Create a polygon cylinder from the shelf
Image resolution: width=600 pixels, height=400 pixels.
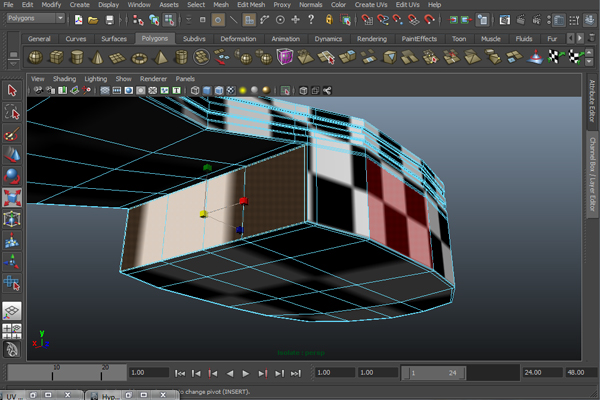click(x=77, y=58)
